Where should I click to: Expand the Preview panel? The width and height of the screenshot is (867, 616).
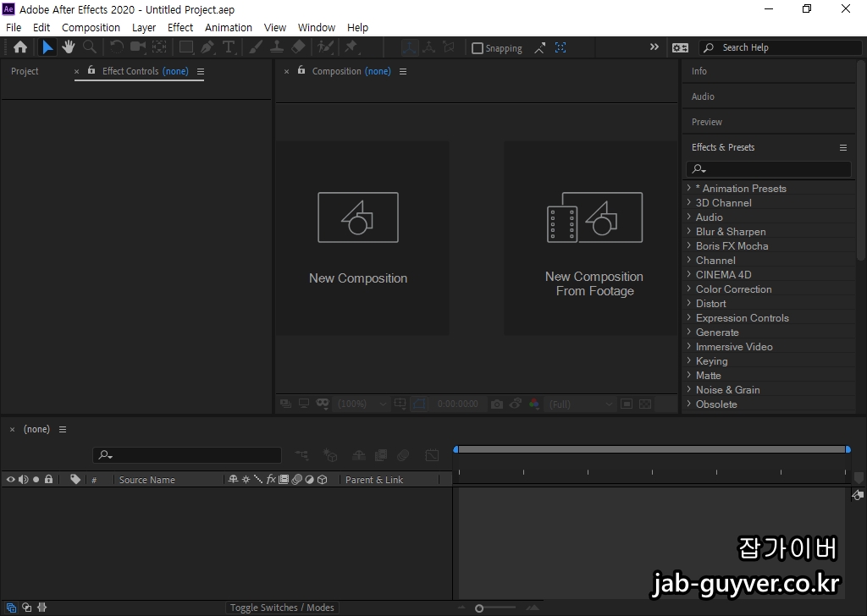[707, 122]
